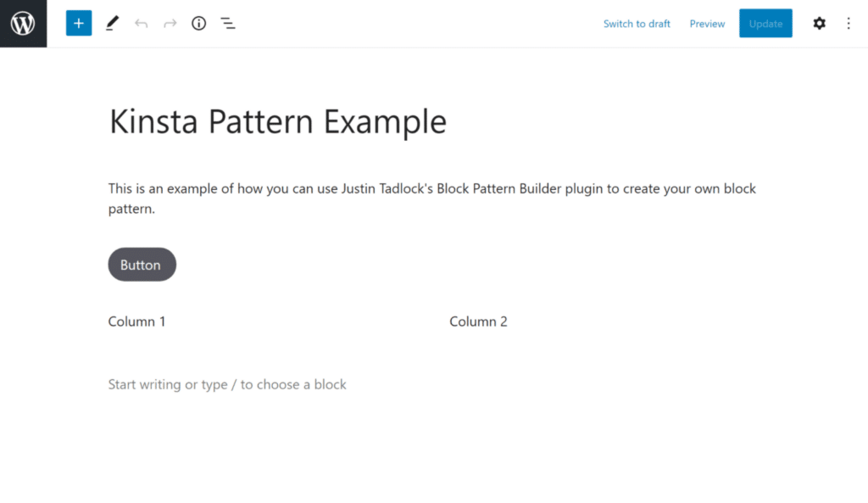
Task: Open the Settings sidebar gear
Action: point(819,23)
